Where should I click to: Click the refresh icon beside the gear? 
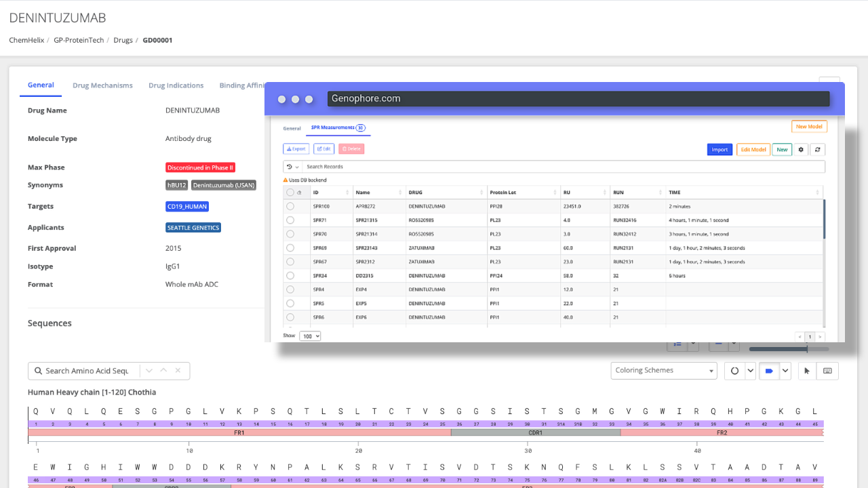pyautogui.click(x=818, y=150)
